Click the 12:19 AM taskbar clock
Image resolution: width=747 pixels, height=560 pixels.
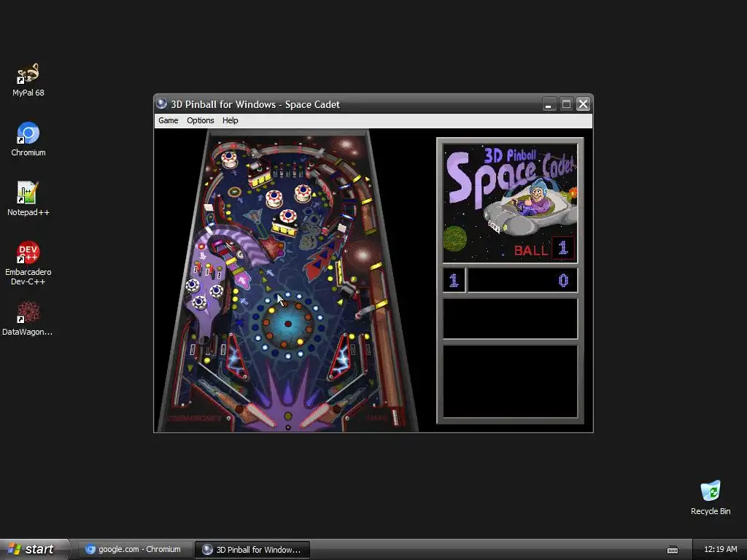[720, 549]
